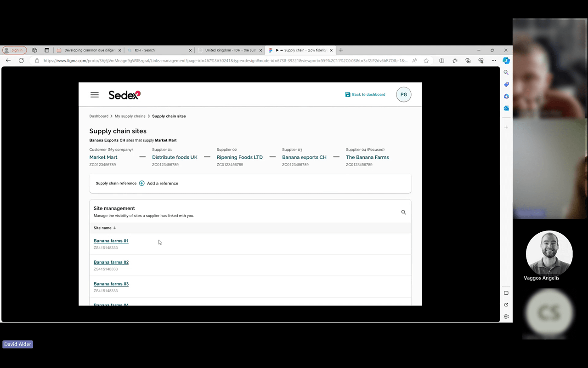Viewport: 588px width, 368px height.
Task: Open collections in browser toolbar
Action: (x=468, y=60)
